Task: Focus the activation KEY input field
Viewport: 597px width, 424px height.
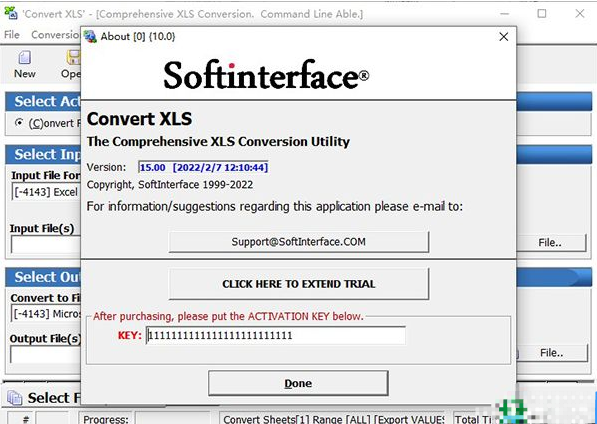Action: point(276,335)
